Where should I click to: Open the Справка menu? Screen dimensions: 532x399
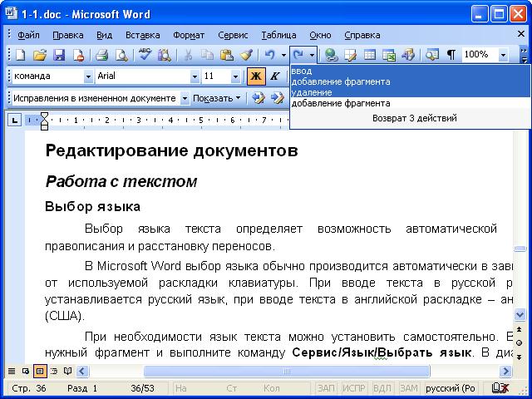pos(362,35)
